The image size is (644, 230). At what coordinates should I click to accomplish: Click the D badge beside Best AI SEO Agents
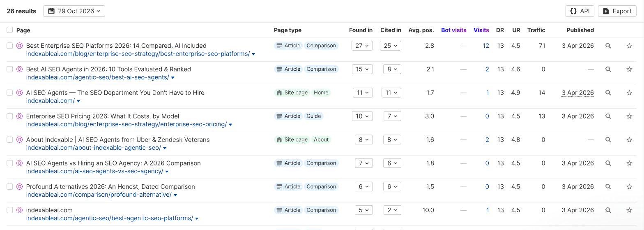pos(19,69)
